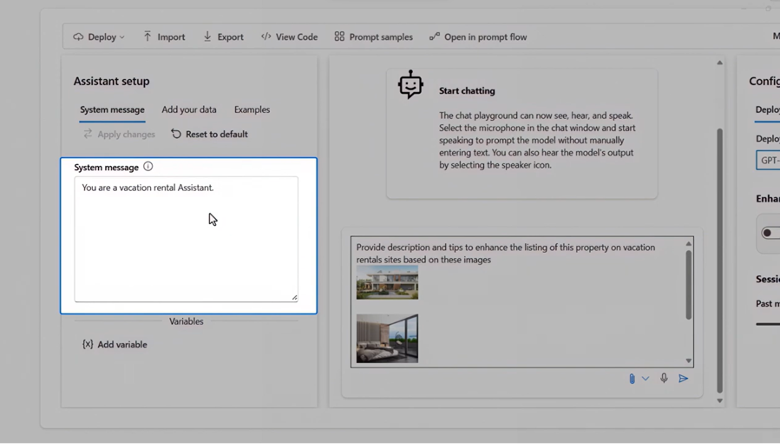The width and height of the screenshot is (780, 445).
Task: Select the Deployment tab in Configuration
Action: [768, 110]
